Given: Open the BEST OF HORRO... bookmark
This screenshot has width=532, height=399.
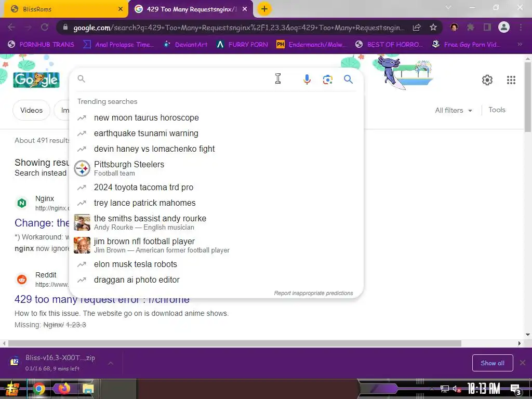Looking at the screenshot, I should coord(389,44).
